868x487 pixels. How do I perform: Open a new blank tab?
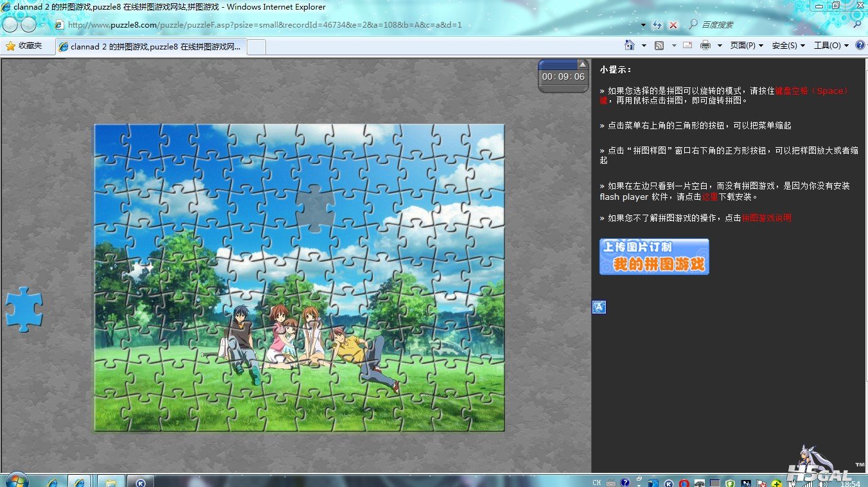click(x=256, y=47)
